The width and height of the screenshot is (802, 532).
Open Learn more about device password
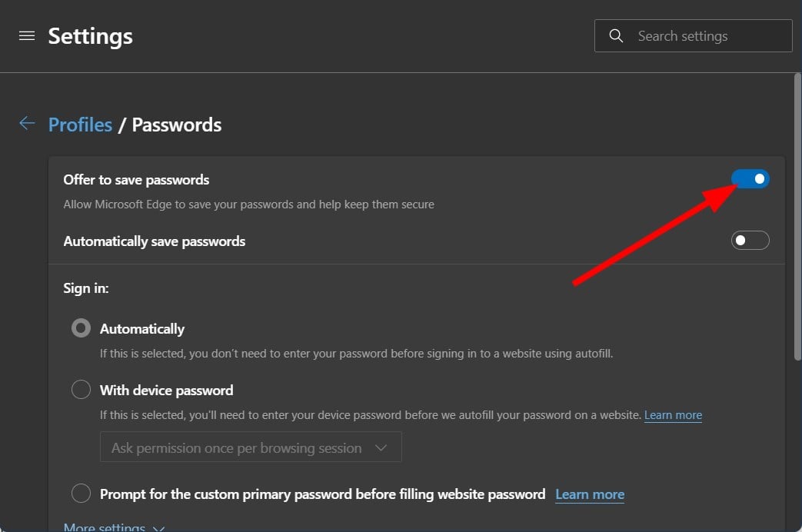pyautogui.click(x=673, y=415)
